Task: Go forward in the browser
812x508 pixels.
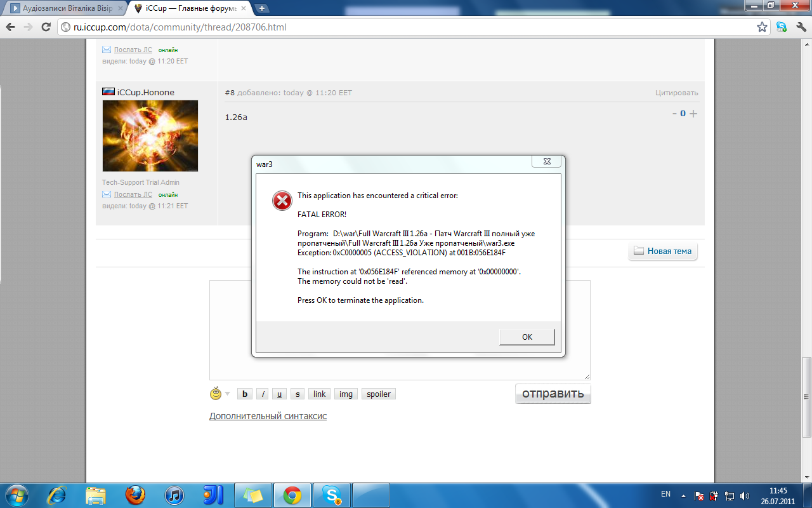Action: [28, 27]
